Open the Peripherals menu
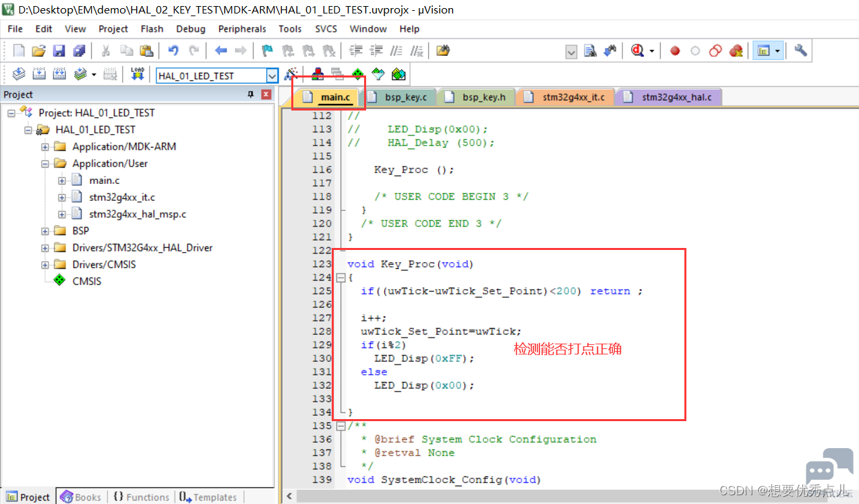This screenshot has width=859, height=504. click(x=242, y=29)
